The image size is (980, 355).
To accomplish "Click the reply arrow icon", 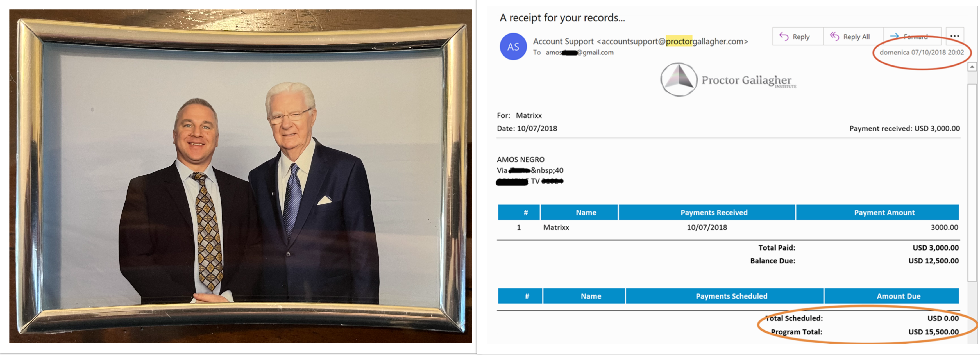I will (x=784, y=36).
